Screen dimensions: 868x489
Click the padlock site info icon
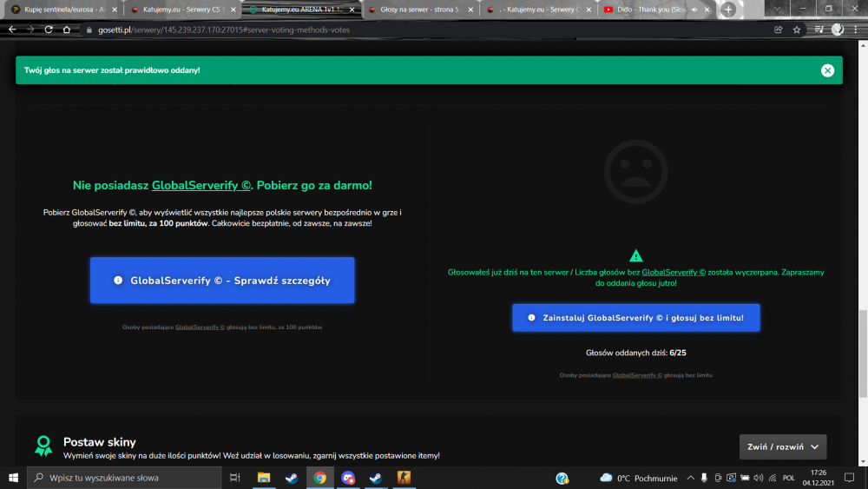pos(89,30)
